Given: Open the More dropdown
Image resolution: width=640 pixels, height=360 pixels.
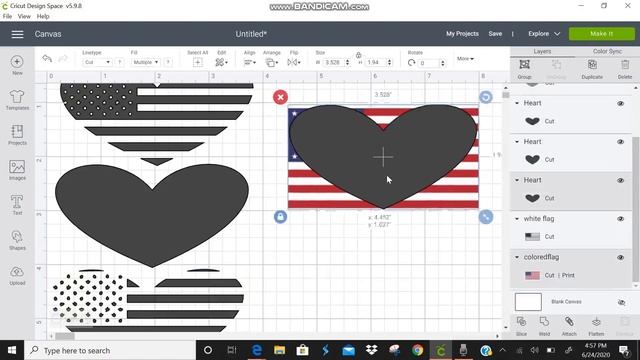Looking at the screenshot, I should tap(465, 59).
